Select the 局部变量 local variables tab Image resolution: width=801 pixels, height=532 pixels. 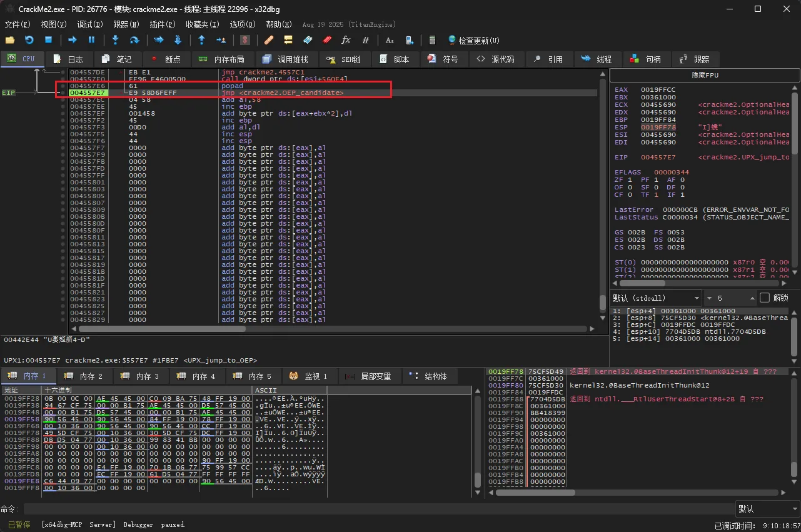[370, 376]
